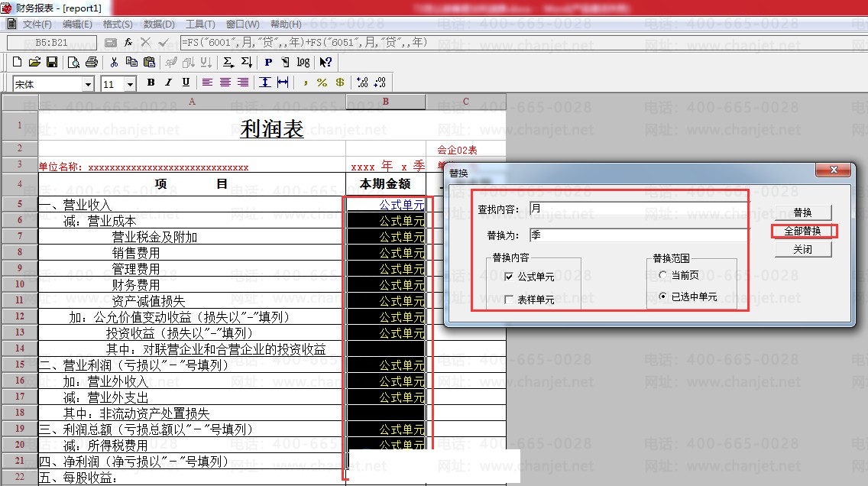Toggle underline formatting

click(186, 83)
